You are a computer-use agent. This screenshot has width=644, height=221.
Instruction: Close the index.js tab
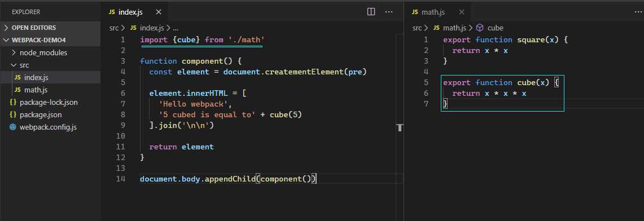pos(159,12)
